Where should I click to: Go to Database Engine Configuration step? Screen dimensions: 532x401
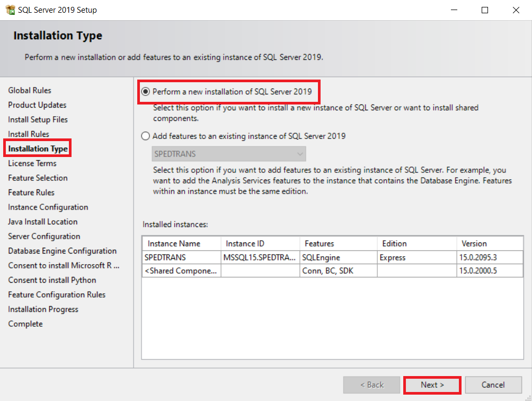click(63, 251)
